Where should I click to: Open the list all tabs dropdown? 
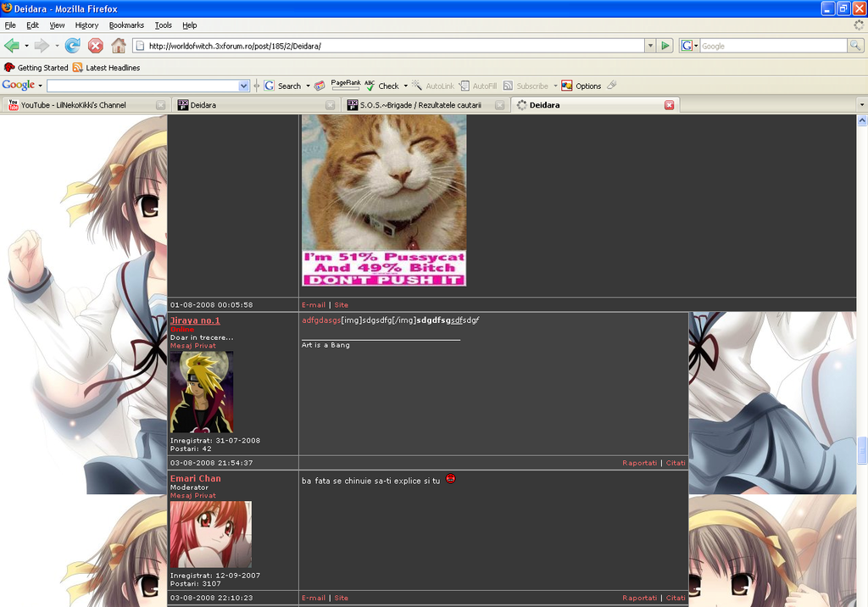coord(861,105)
